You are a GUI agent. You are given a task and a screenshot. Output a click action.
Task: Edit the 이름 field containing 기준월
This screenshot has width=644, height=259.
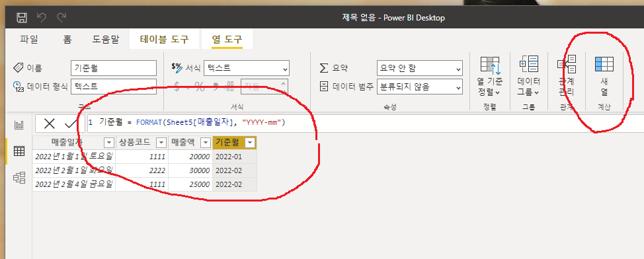point(114,68)
